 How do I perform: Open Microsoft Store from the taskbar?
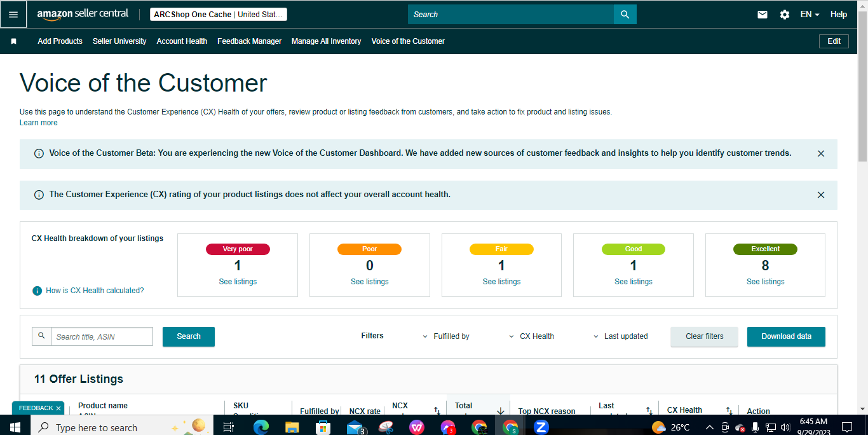pyautogui.click(x=323, y=427)
